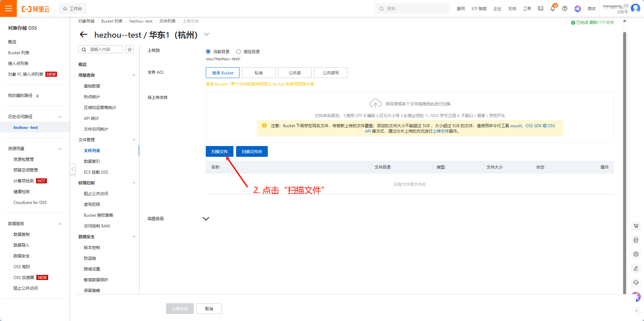Image resolution: width=644 pixels, height=321 pixels.
Task: Open 文件列表 in the side menu
Action: tap(92, 151)
